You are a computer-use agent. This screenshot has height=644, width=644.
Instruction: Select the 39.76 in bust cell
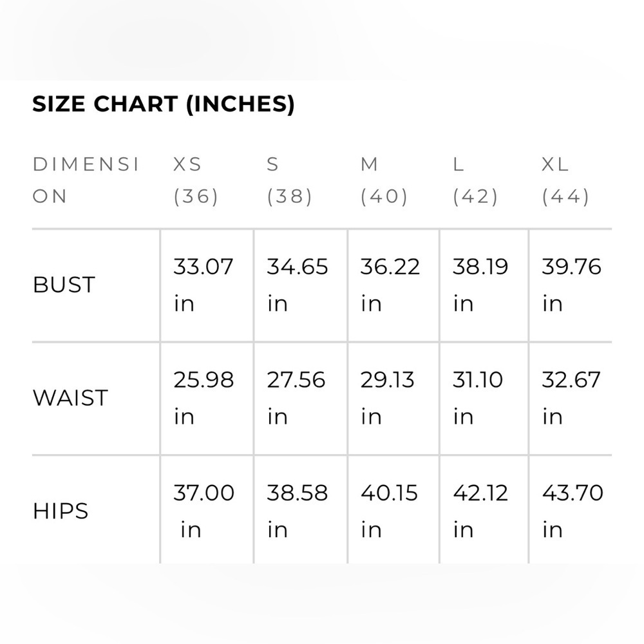(x=571, y=285)
